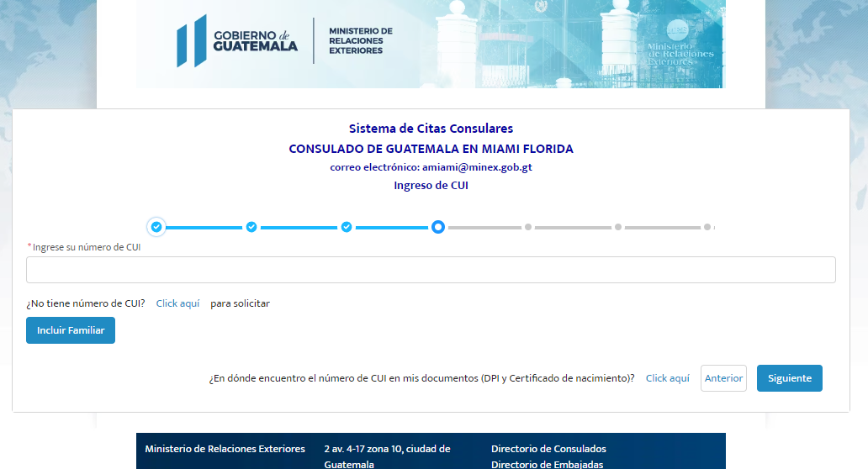Click the seventh step gray dot
This screenshot has height=469, width=868.
tap(707, 227)
